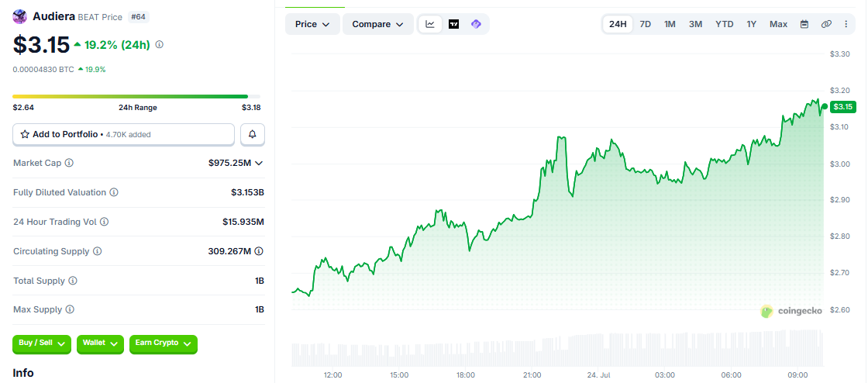Select the 1Y time range tab
The image size is (868, 383).
tap(751, 24)
